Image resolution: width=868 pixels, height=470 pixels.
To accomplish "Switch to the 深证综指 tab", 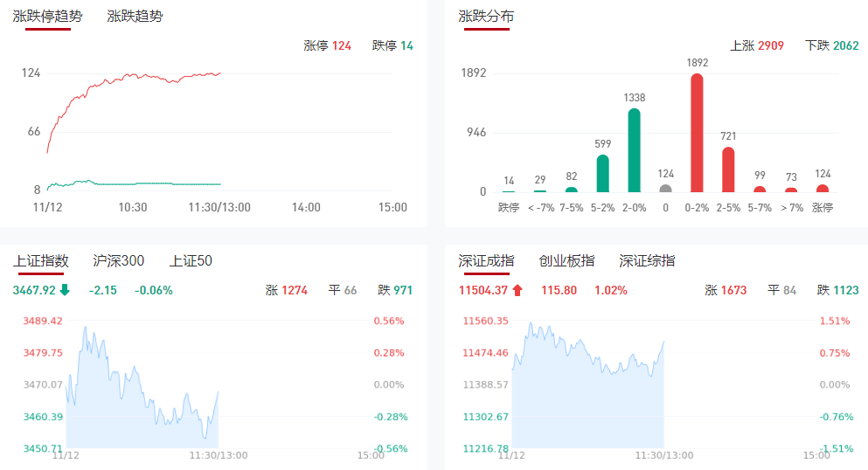I will coord(647,260).
